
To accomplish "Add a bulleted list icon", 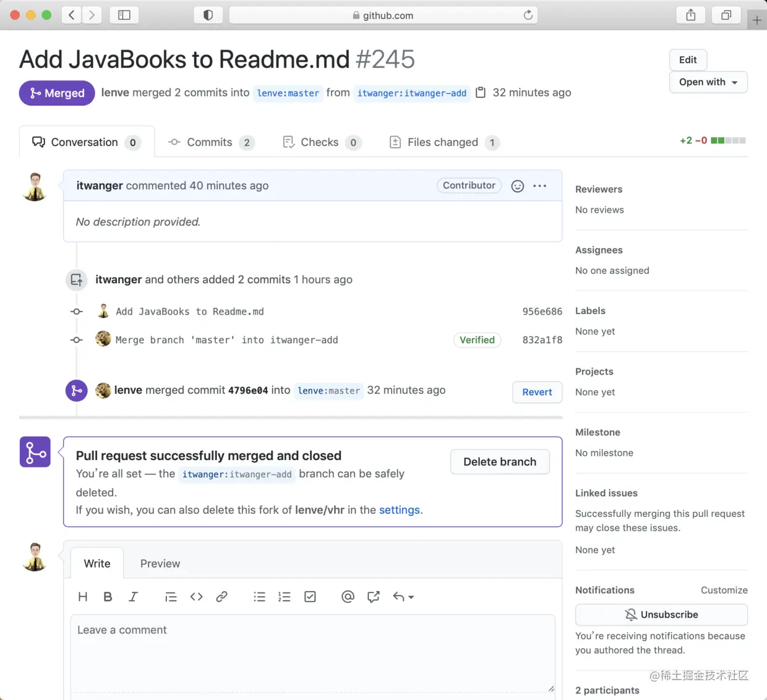I will pyautogui.click(x=259, y=597).
